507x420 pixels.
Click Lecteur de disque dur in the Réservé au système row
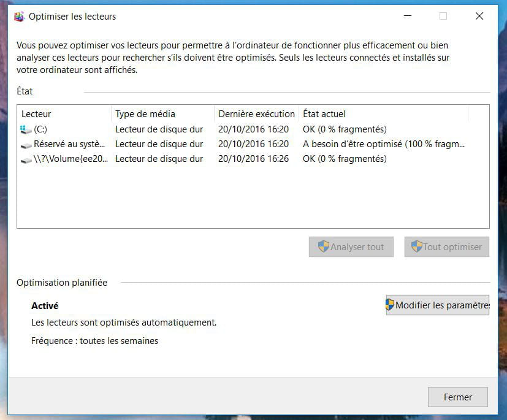159,144
